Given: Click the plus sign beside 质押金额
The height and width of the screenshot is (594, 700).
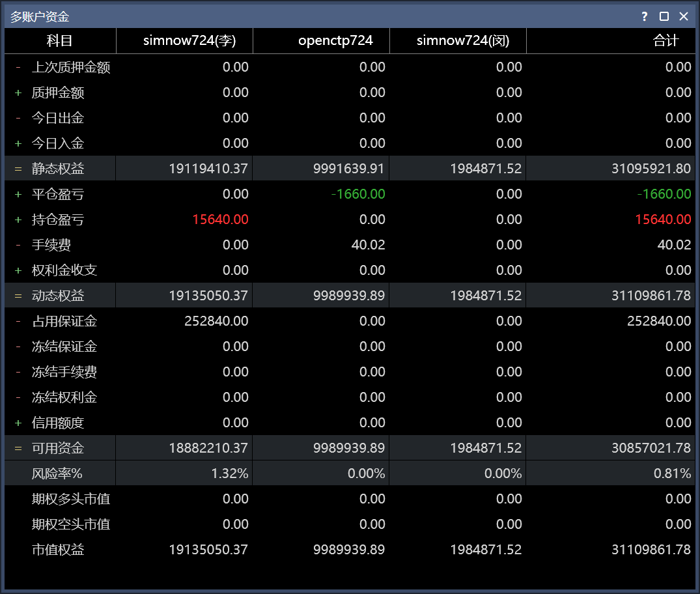Looking at the screenshot, I should pos(18,93).
